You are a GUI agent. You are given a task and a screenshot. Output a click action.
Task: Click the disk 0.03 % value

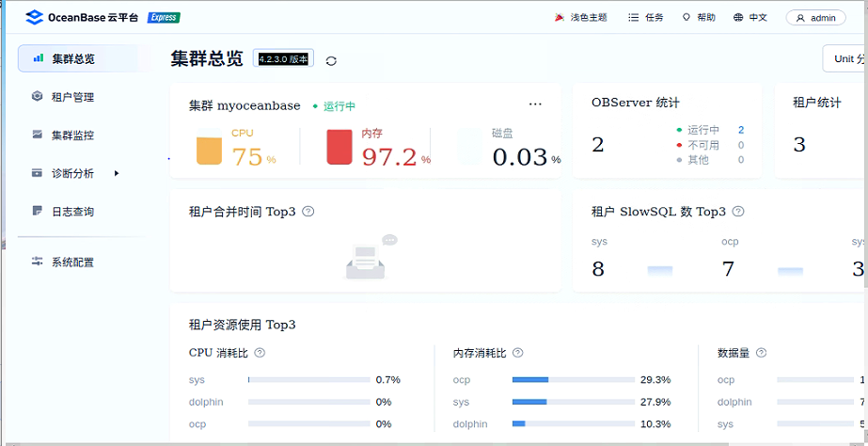(x=527, y=157)
